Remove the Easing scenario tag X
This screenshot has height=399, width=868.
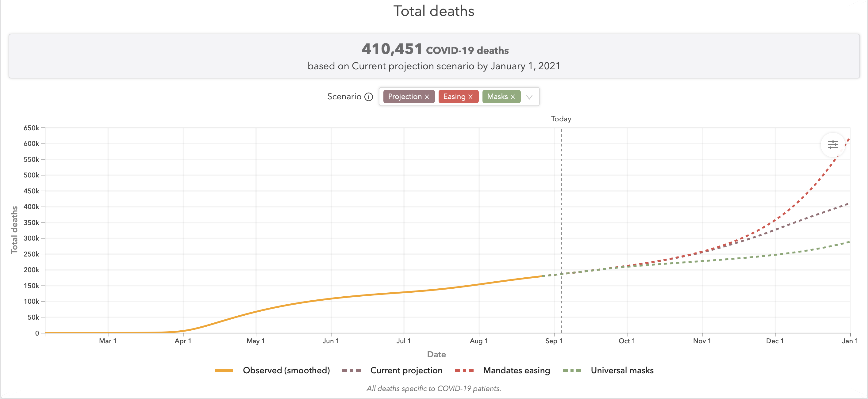tap(470, 97)
